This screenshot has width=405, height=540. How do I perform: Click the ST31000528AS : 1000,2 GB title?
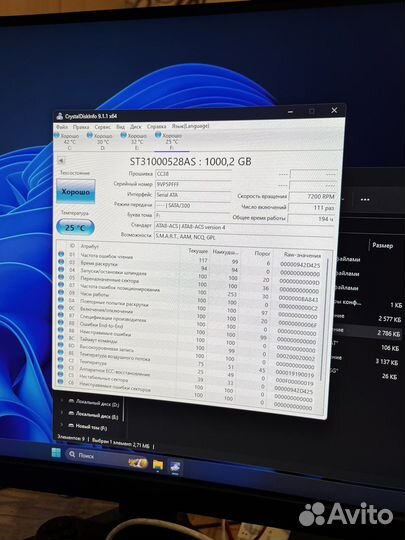tap(190, 162)
